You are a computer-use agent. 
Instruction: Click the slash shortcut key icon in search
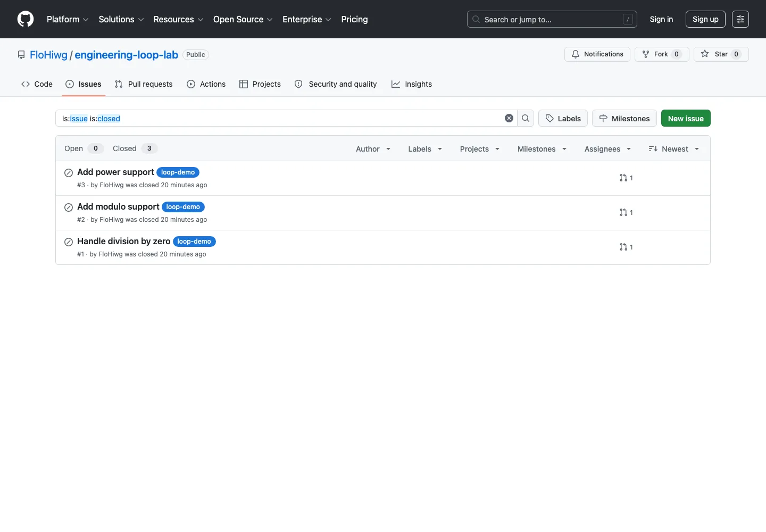click(628, 19)
